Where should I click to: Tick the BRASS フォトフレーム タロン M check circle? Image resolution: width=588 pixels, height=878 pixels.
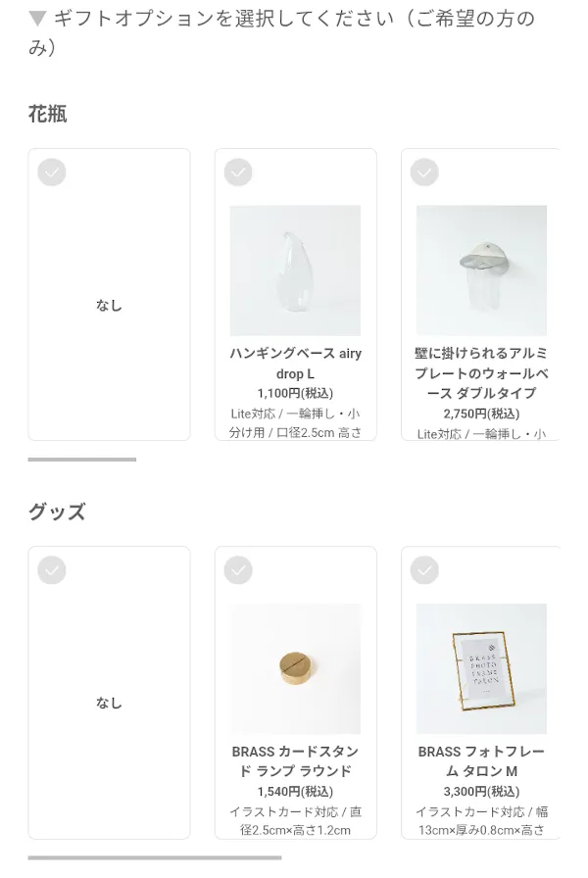424,570
